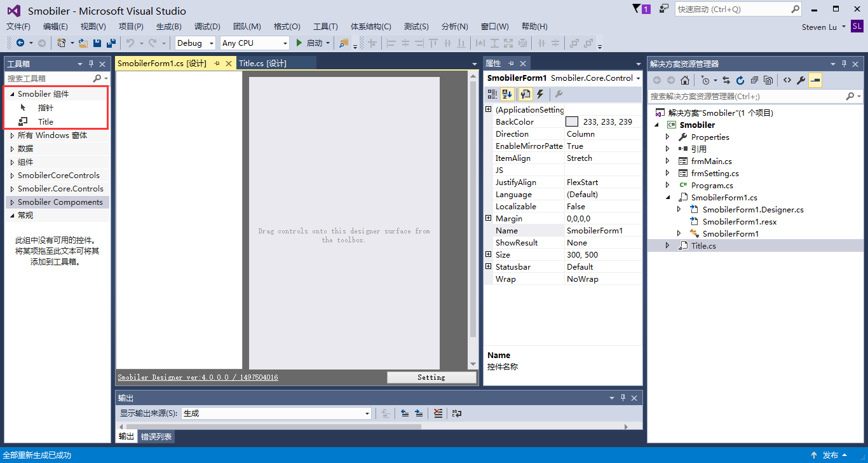Click Steven Lu account name
Viewport: 868px width, 463px height.
tap(819, 27)
